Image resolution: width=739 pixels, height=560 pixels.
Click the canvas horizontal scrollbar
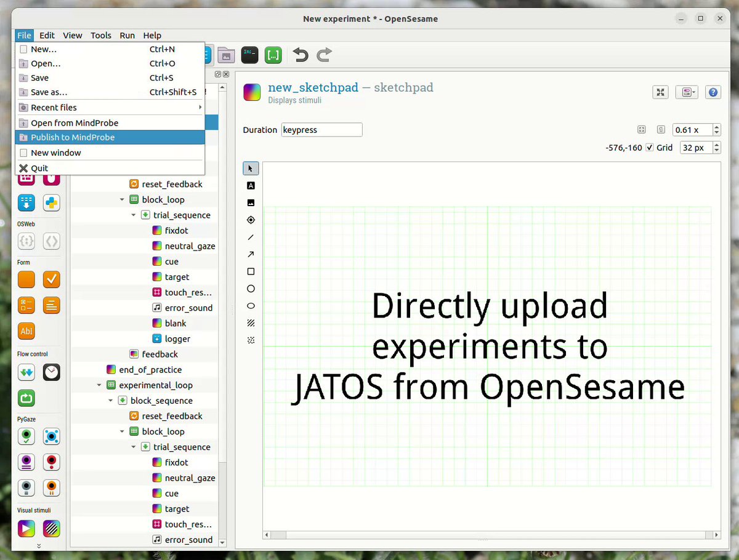[491, 535]
